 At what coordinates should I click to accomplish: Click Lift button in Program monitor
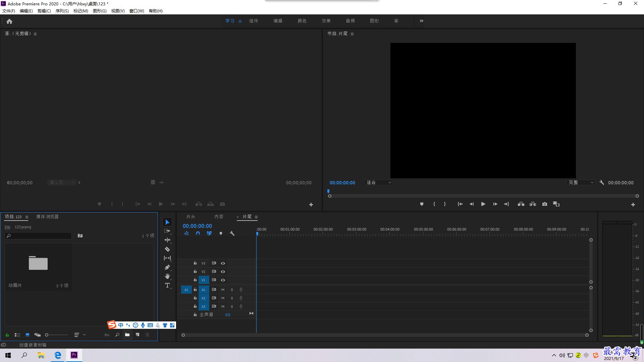(521, 204)
